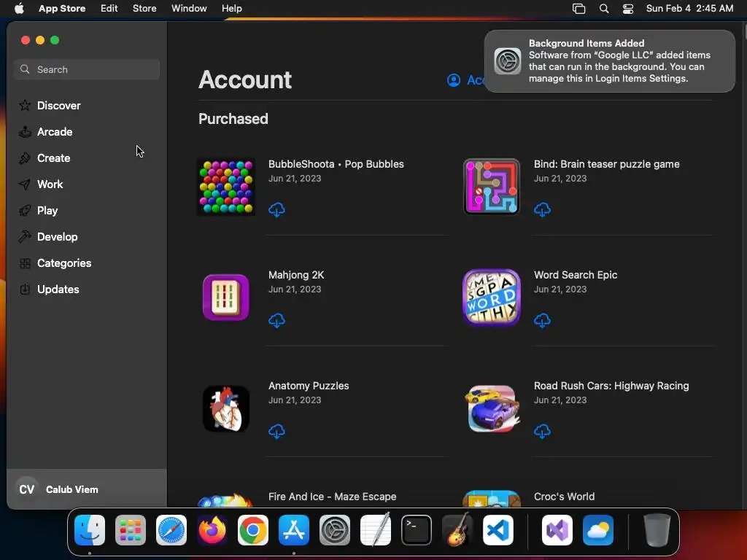
Task: Open System Settings from the Dock
Action: (334, 530)
